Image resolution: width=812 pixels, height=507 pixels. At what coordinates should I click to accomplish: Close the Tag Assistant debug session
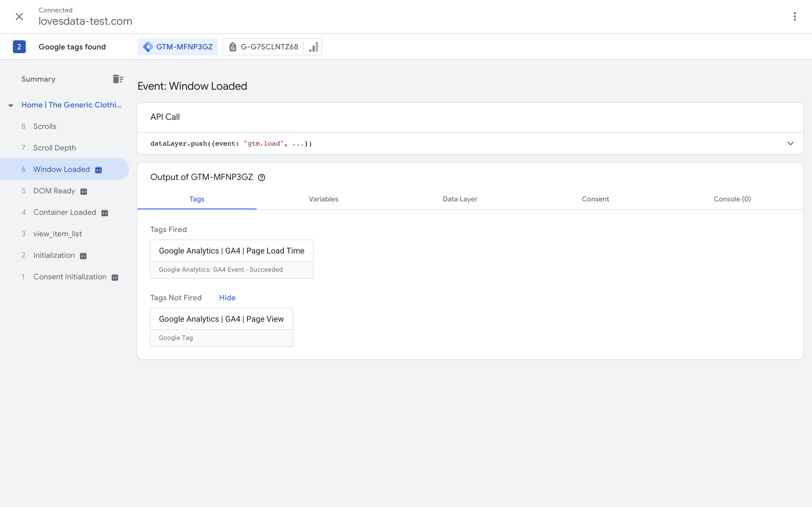tap(19, 16)
